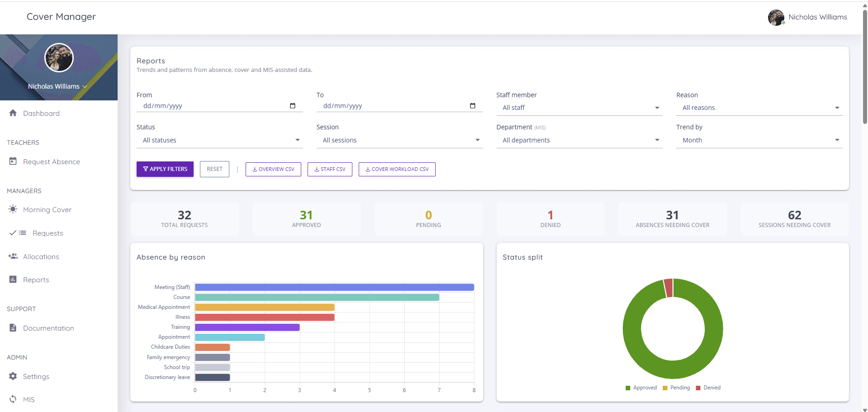Click the 0 Pending stat card

(x=429, y=219)
